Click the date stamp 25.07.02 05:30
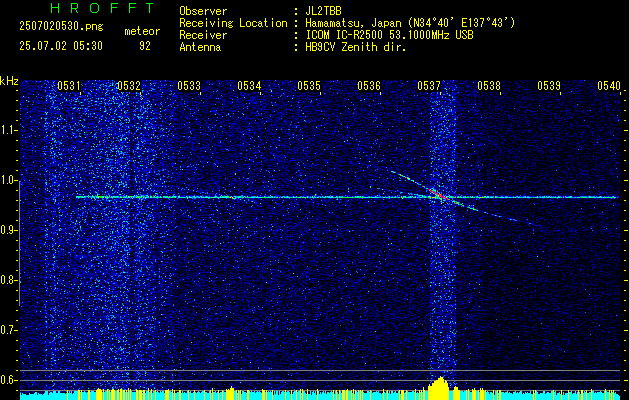The image size is (629, 400). point(61,46)
